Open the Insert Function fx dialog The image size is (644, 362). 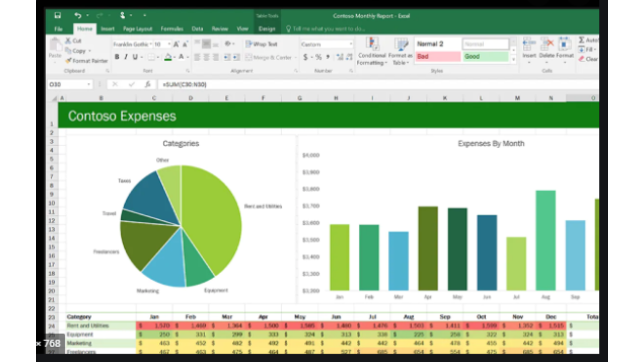point(148,84)
